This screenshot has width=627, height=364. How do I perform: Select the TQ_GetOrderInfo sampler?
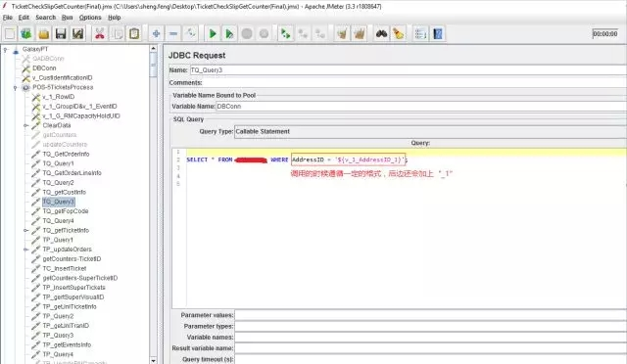coord(66,155)
